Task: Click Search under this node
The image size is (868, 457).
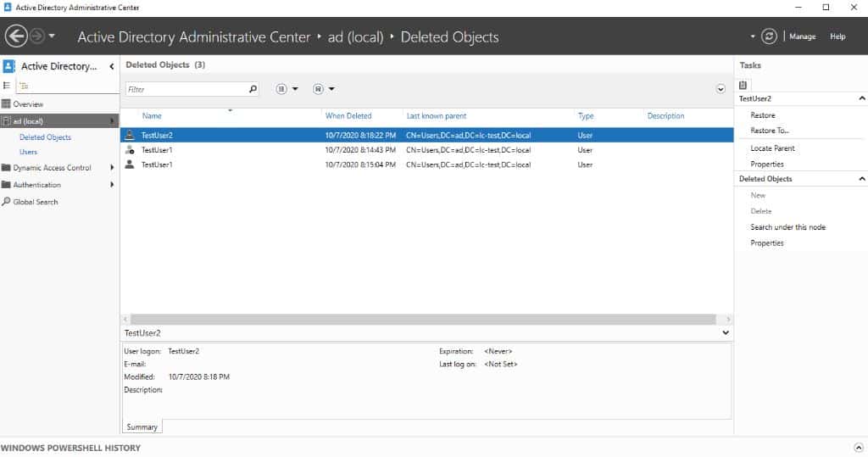Action: (x=787, y=227)
